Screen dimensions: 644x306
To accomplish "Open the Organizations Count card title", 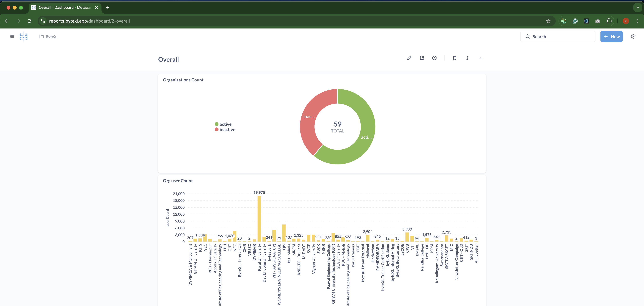I will pos(183,80).
